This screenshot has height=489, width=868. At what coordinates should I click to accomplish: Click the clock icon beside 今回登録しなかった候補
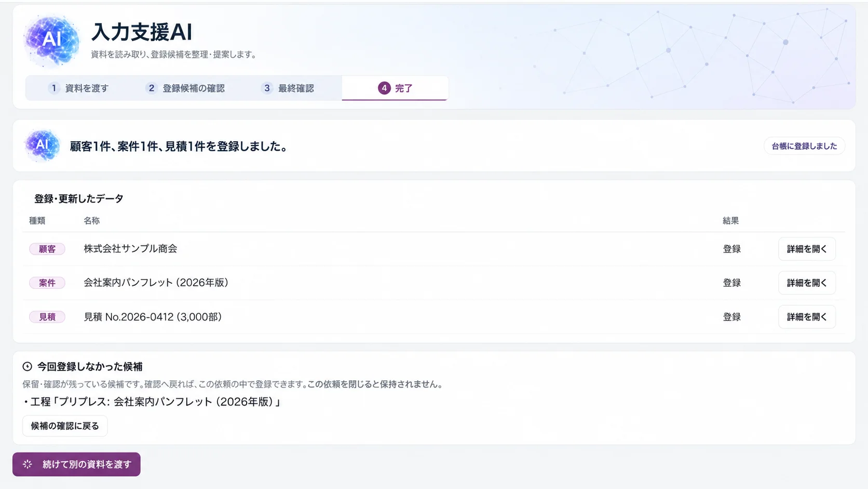click(28, 366)
